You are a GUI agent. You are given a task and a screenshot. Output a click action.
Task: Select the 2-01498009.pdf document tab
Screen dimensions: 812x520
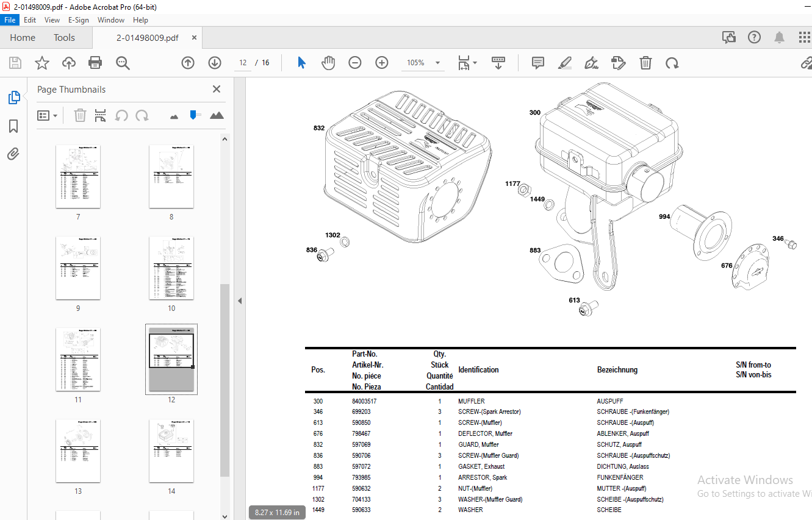(x=148, y=38)
